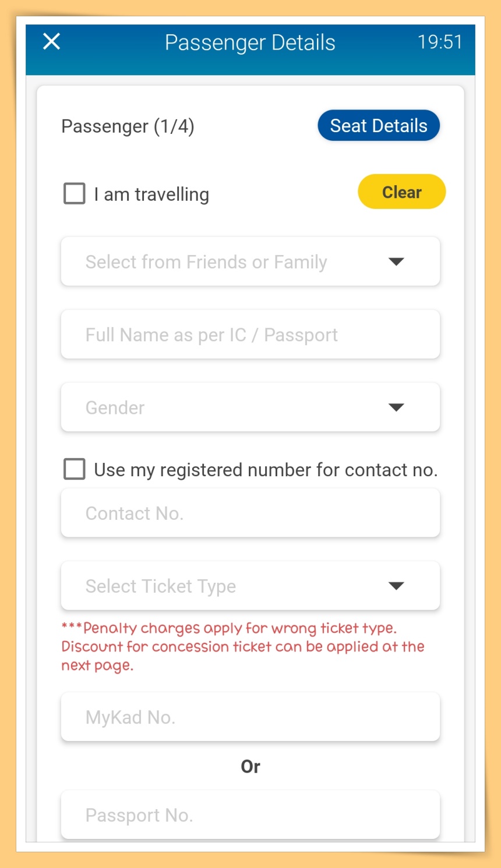Focus the Passport No. input field
The width and height of the screenshot is (501, 868).
point(250,815)
